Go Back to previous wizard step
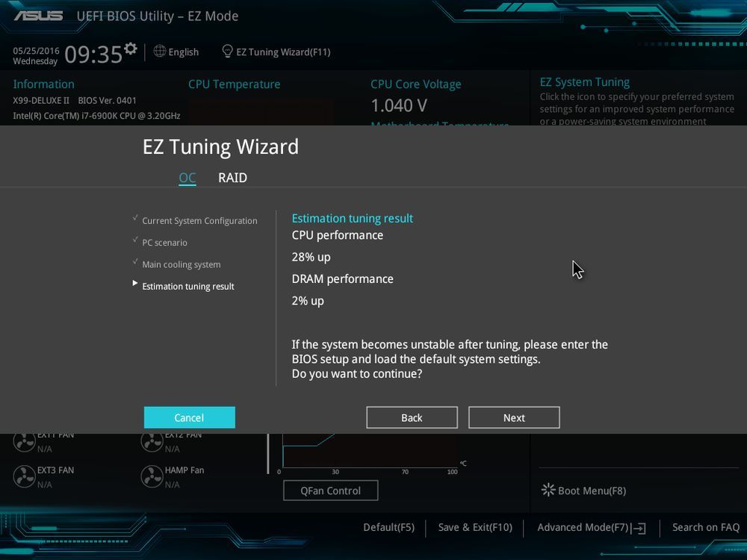The width and height of the screenshot is (747, 560). 412,417
